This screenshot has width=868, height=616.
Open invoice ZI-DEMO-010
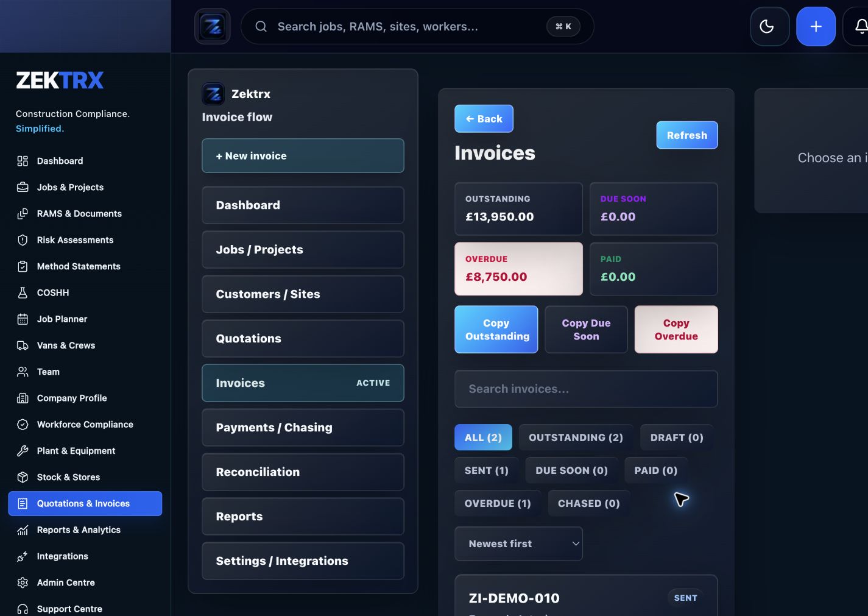(586, 597)
